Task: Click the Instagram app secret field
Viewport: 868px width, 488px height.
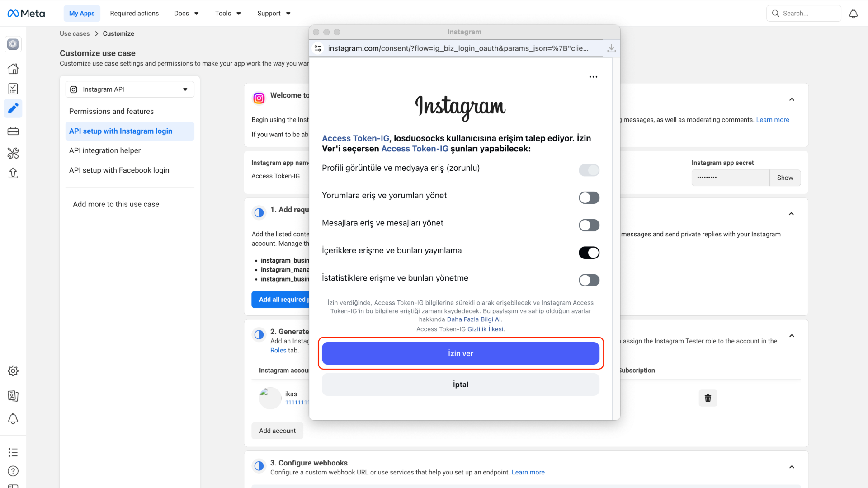Action: tap(731, 178)
